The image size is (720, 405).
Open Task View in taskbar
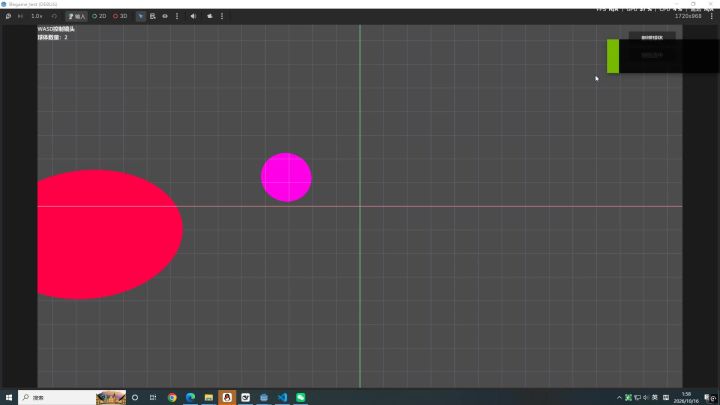pos(153,397)
